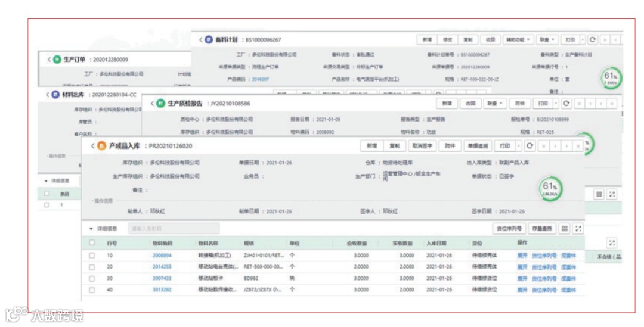Refresh the 生产质检报告 document
Image resolution: width=644 pixels, height=327 pixels.
point(566,104)
